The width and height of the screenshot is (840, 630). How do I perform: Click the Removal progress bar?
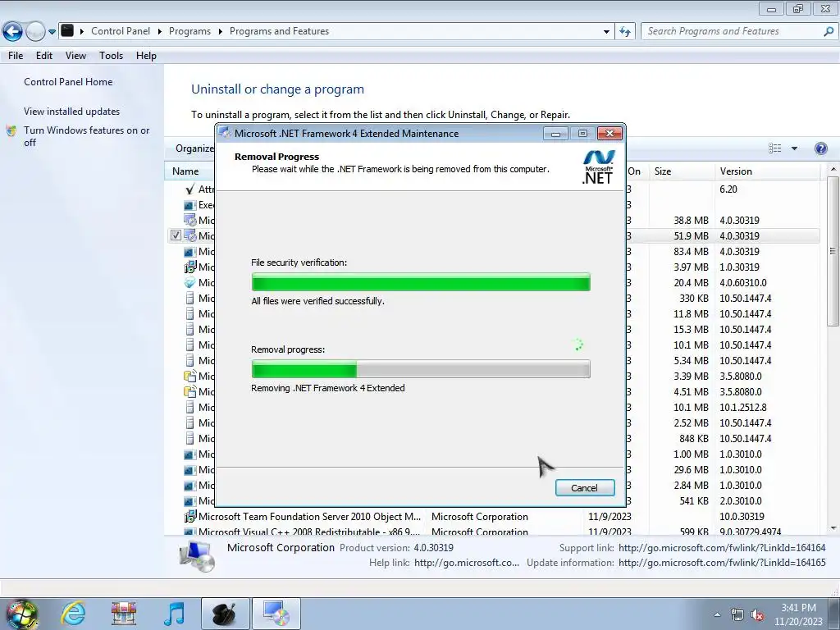point(421,369)
